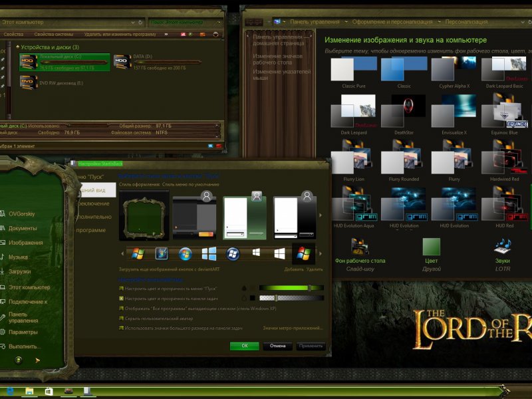This screenshot has height=399, width=532.
Task: Click Свойства системы in Explorer toolbar
Action: click(x=54, y=35)
